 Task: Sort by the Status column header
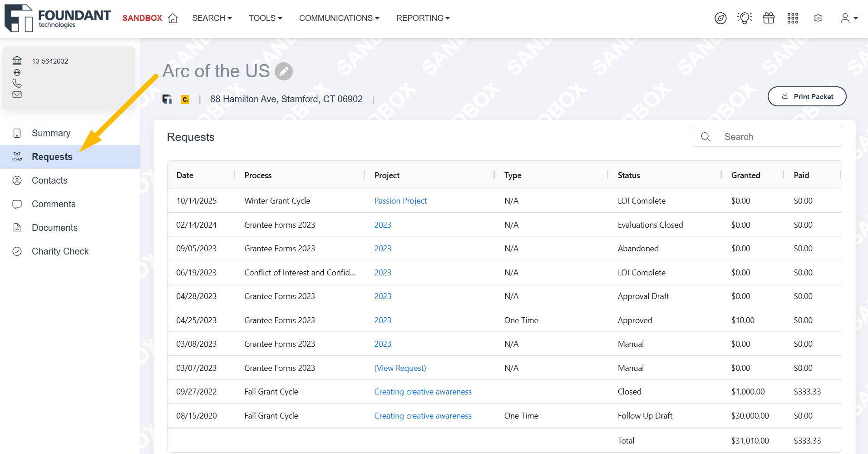[629, 175]
